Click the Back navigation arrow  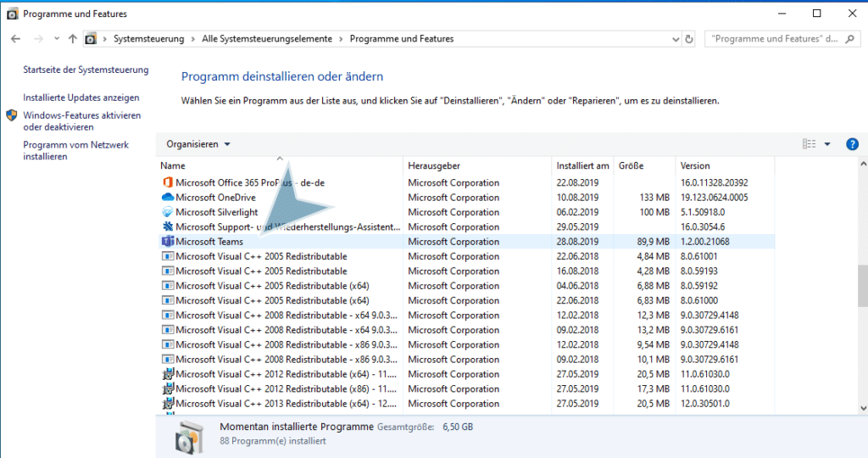click(15, 39)
